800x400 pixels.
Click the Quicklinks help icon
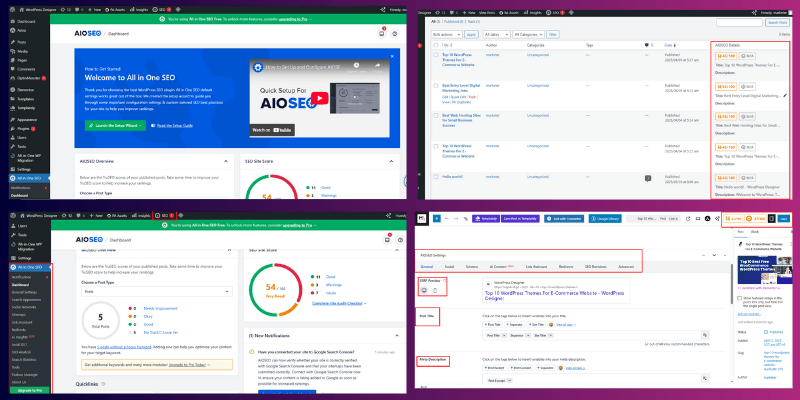[x=103, y=384]
